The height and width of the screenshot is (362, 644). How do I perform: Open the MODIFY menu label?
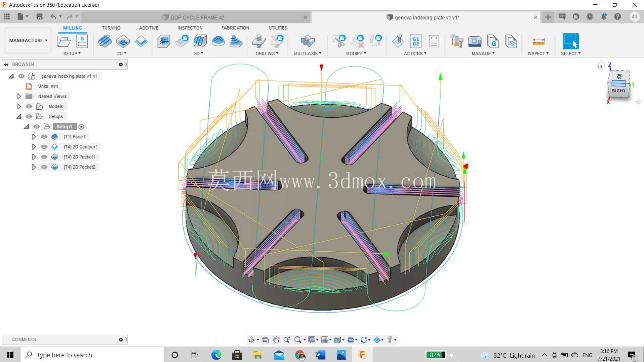356,53
